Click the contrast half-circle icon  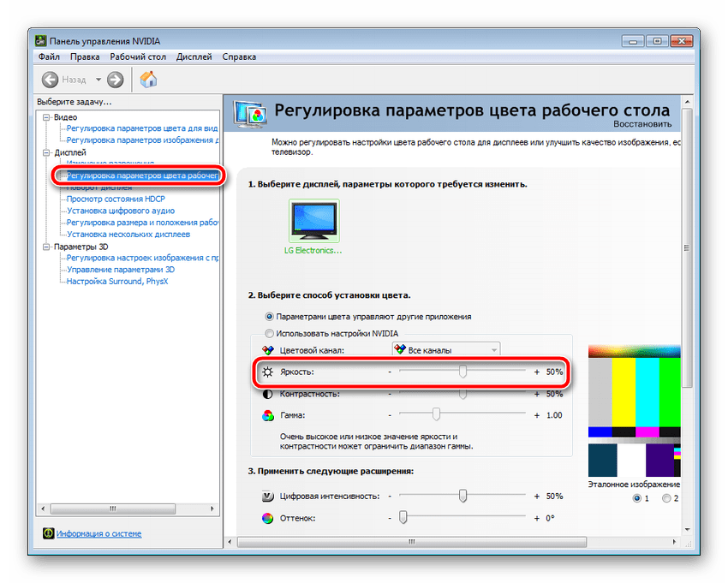[268, 395]
